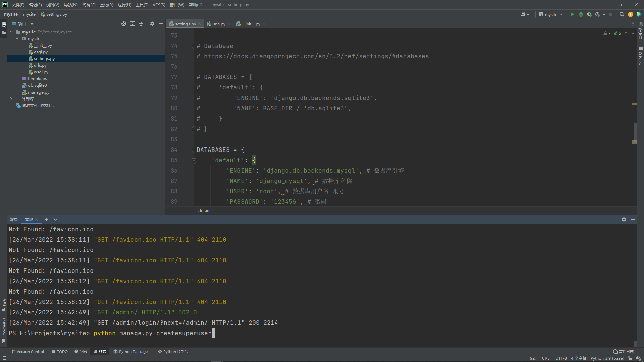Click the stop process button
Viewport: 644px width, 362px height.
[x=611, y=14]
